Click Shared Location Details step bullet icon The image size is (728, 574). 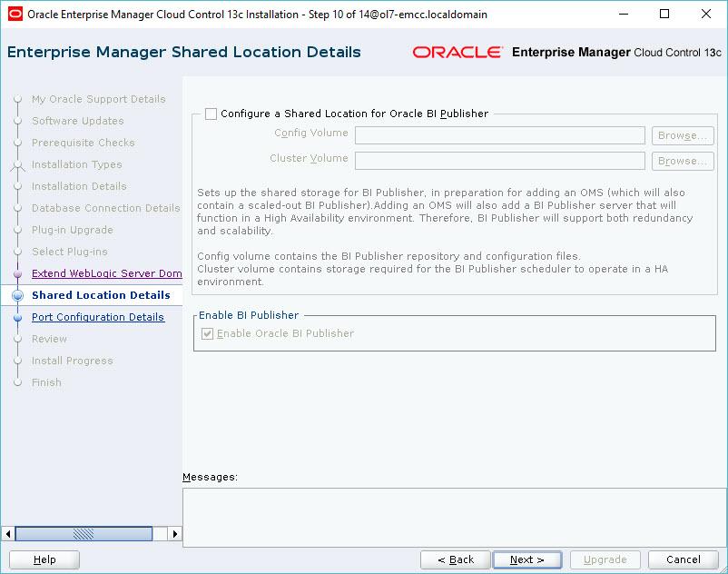click(17, 295)
